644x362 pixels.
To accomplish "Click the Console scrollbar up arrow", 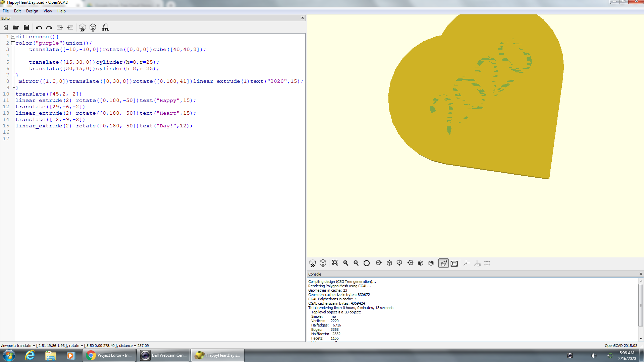I will [x=641, y=281].
